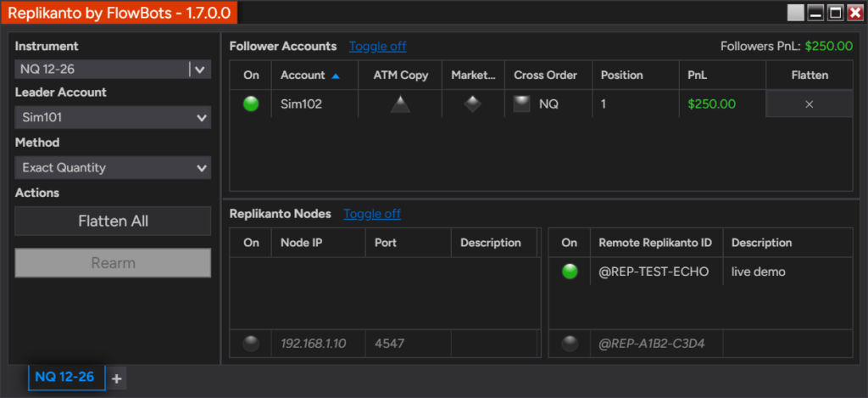The height and width of the screenshot is (398, 868).
Task: Click the Rearm button
Action: click(x=113, y=263)
